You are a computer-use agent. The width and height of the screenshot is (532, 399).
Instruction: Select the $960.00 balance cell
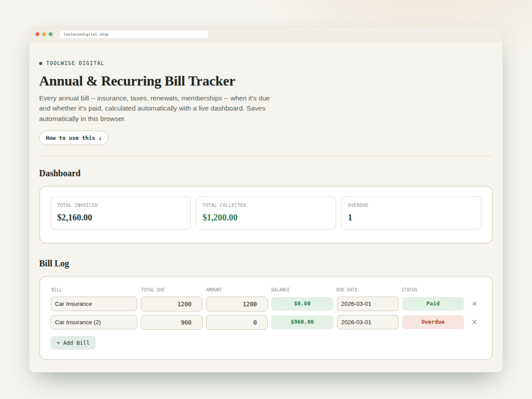[302, 322]
